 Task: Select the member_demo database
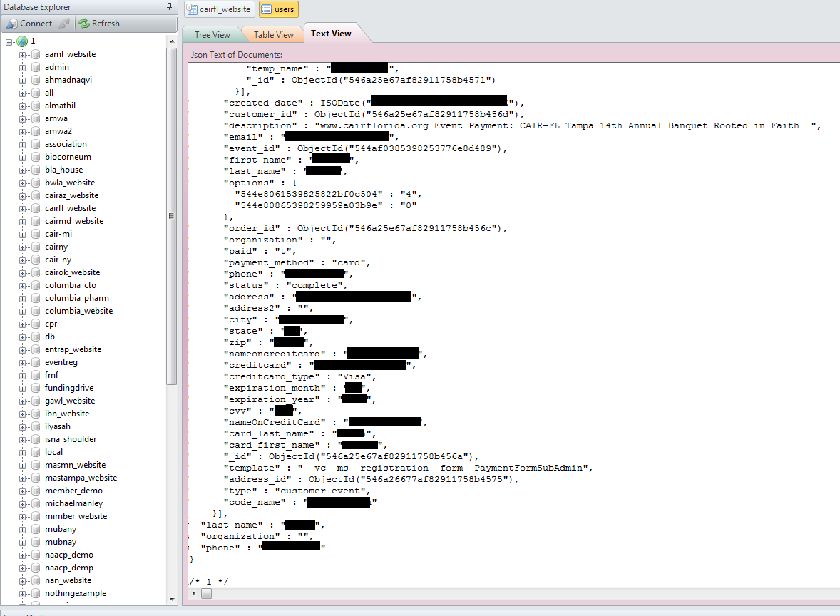tap(73, 491)
